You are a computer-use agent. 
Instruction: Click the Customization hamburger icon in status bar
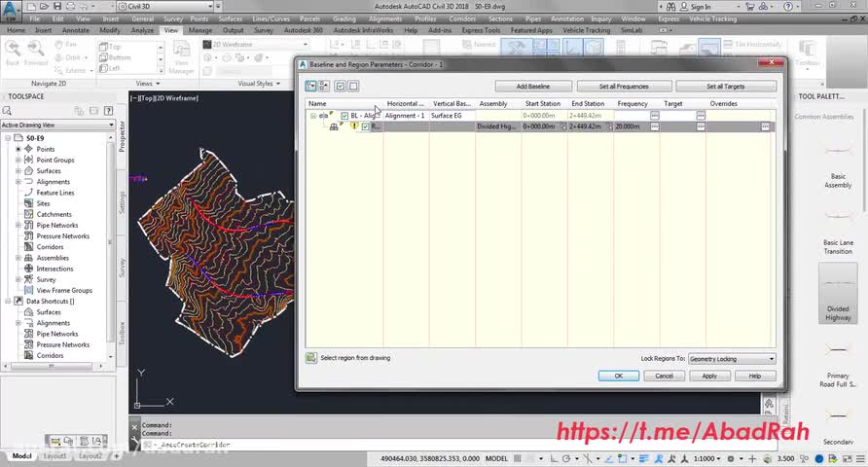point(860,458)
